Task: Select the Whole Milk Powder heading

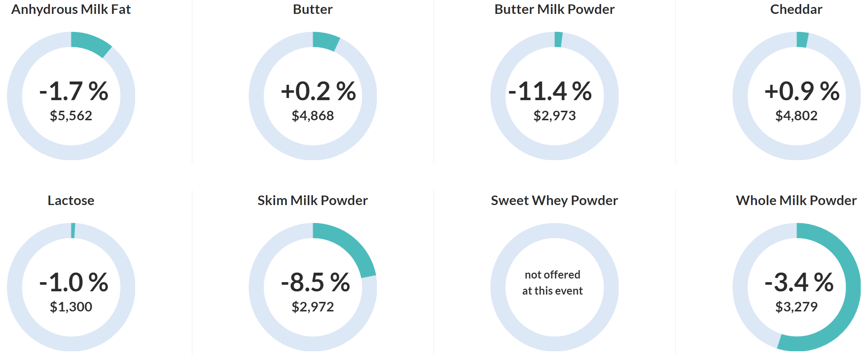Action: pos(796,200)
